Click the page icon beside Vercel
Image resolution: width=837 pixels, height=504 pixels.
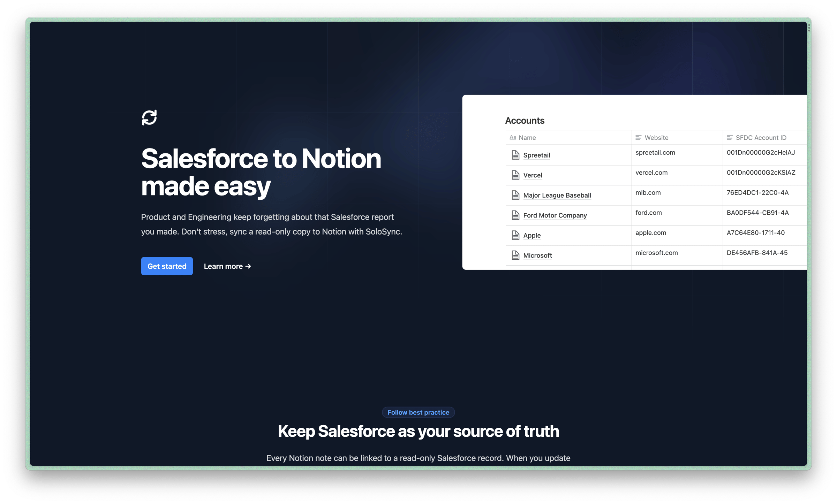click(x=515, y=175)
